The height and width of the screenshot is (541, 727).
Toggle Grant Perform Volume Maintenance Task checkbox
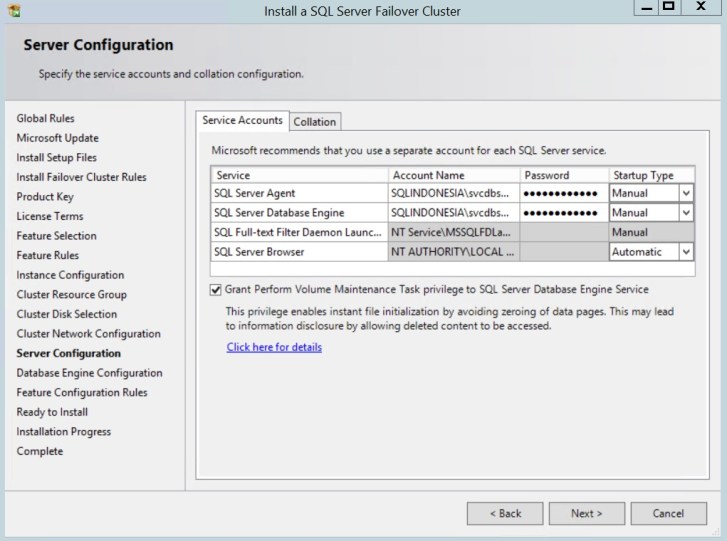(x=216, y=290)
